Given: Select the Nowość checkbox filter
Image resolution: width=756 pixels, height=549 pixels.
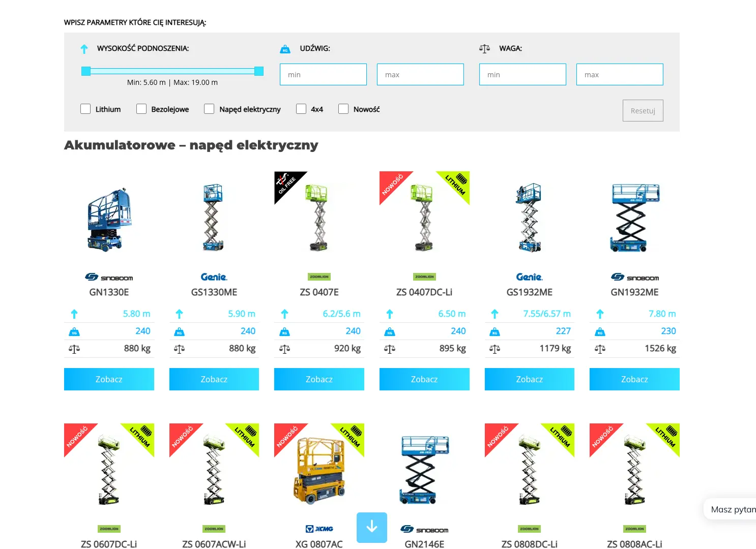Looking at the screenshot, I should pyautogui.click(x=343, y=109).
